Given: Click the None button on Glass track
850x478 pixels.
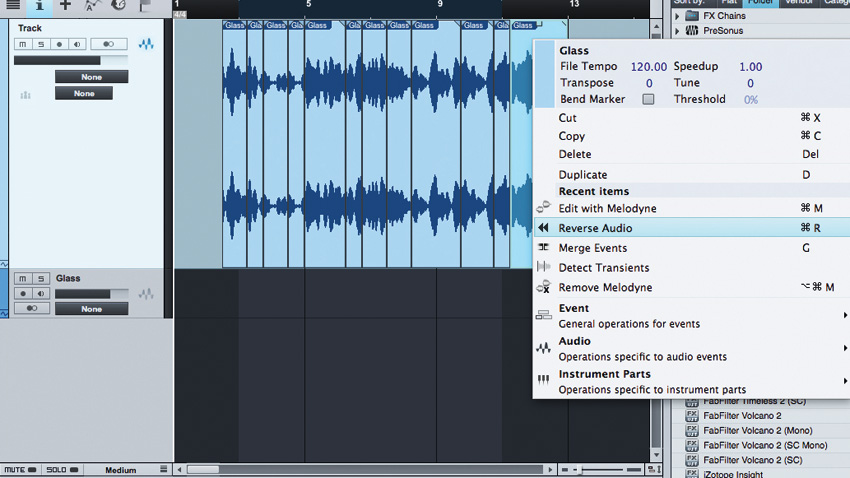Looking at the screenshot, I should point(92,309).
